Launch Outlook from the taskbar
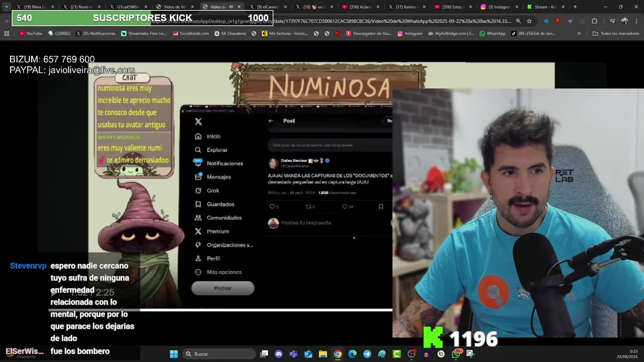The image size is (644, 362). [x=308, y=354]
